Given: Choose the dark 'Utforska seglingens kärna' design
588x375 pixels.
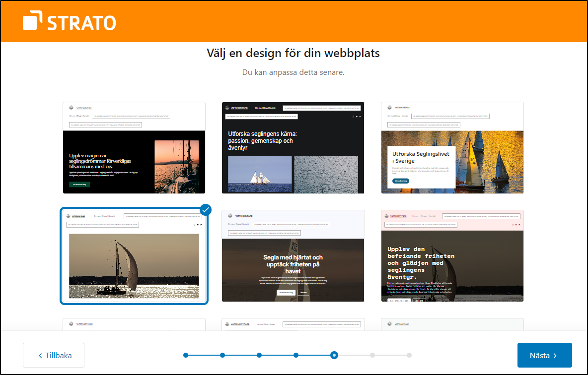Looking at the screenshot, I should coord(293,148).
